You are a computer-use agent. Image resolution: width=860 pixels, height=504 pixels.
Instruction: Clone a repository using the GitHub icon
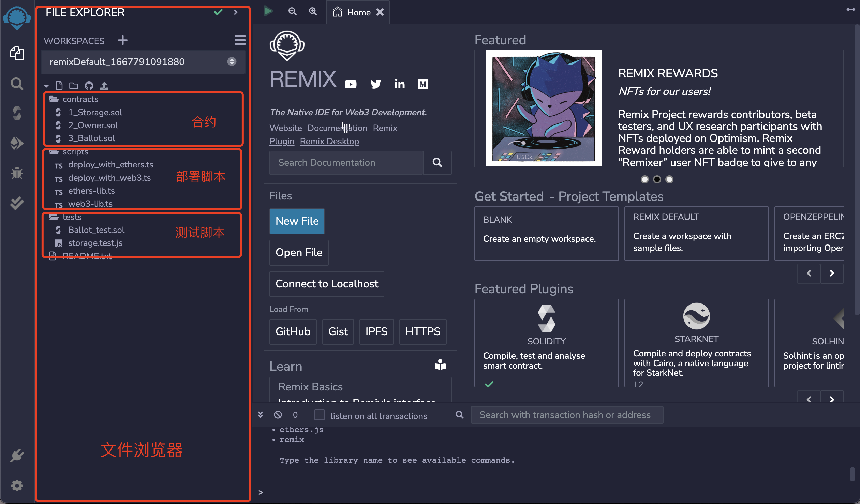click(89, 86)
